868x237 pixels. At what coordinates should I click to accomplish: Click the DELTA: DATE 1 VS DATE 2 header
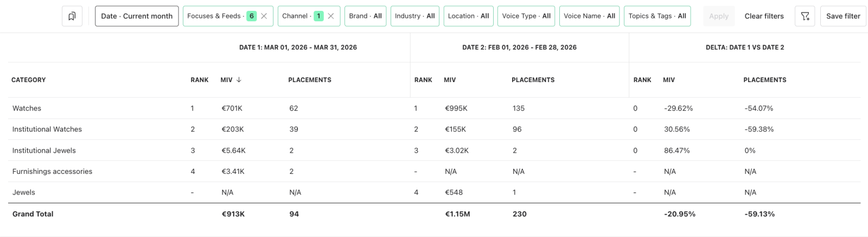point(745,47)
